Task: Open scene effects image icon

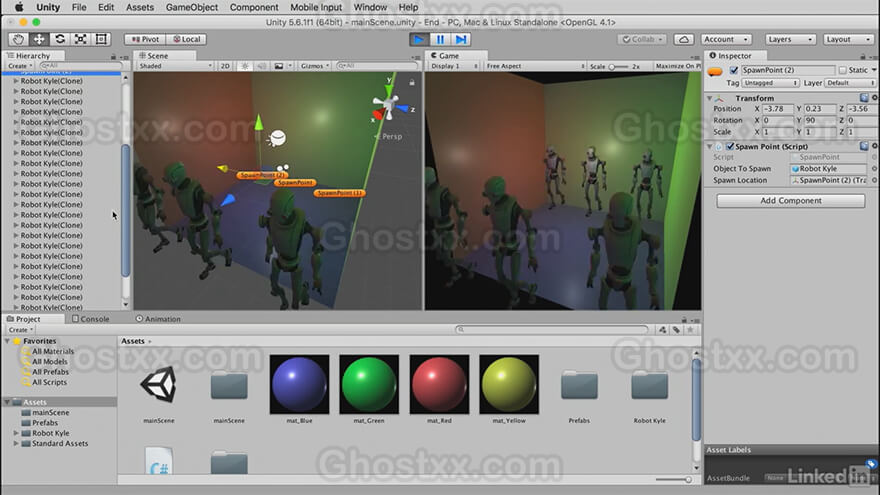Action: tap(279, 66)
